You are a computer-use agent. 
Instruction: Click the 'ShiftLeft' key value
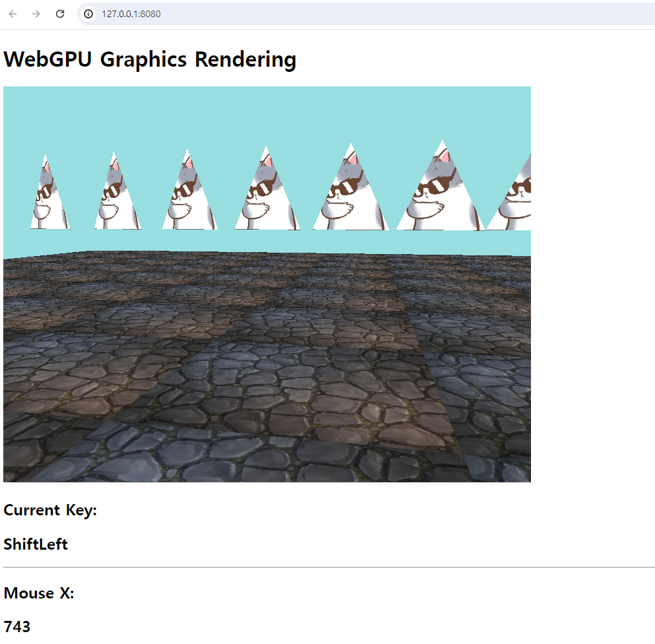pyautogui.click(x=36, y=544)
